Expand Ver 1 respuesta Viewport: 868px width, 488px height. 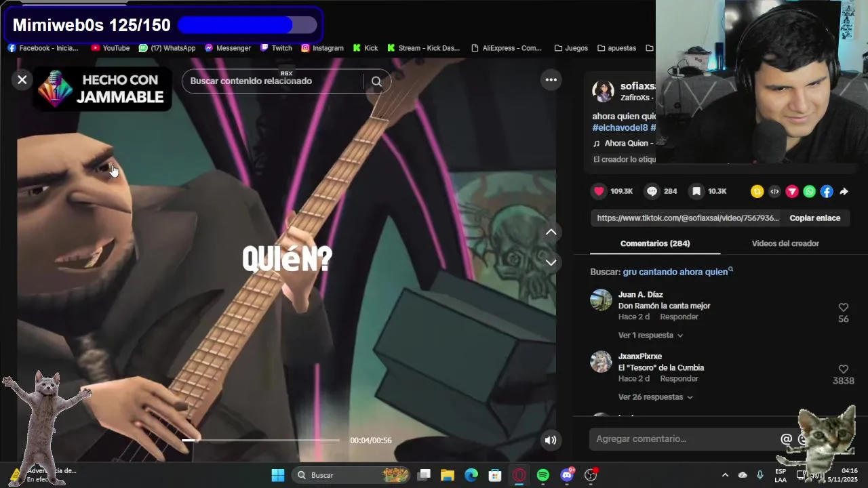tap(650, 335)
